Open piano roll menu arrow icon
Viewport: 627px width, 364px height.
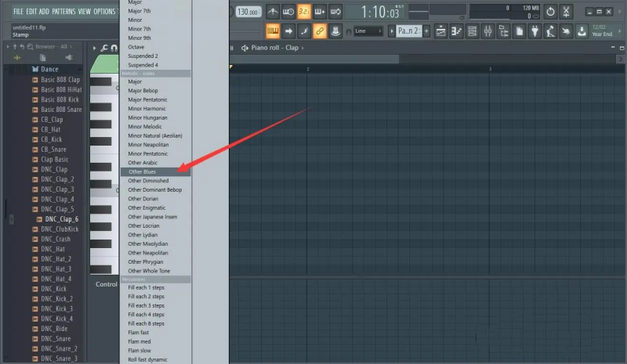point(94,48)
